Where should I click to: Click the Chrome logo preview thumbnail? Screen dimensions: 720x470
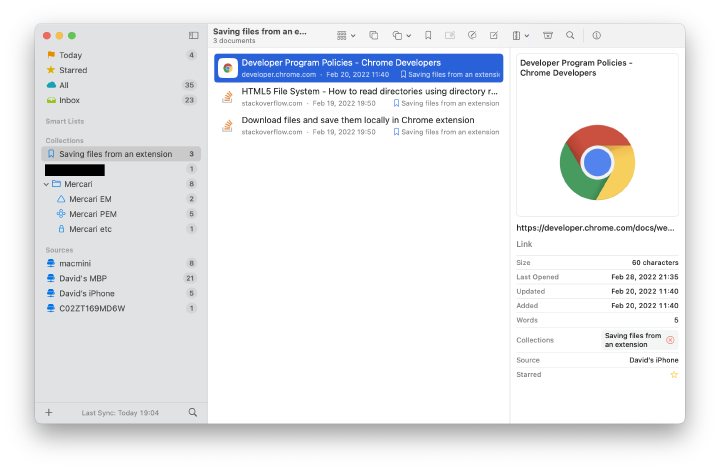pos(597,162)
